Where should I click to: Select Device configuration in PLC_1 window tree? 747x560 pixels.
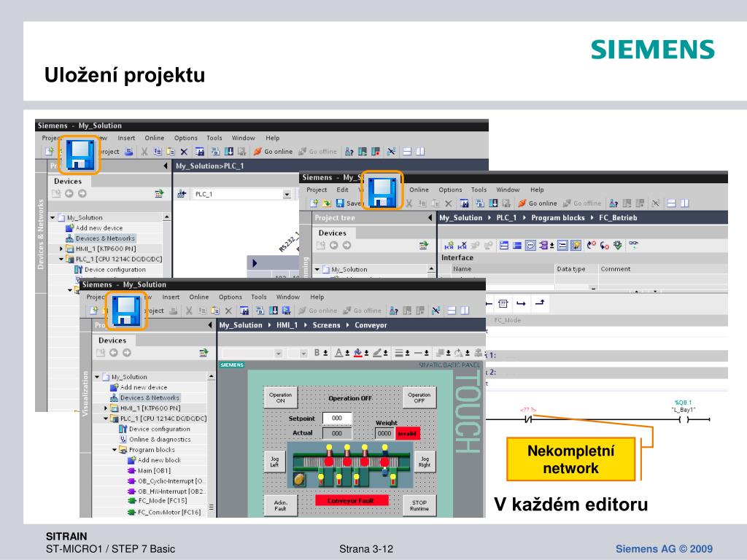[x=110, y=270]
